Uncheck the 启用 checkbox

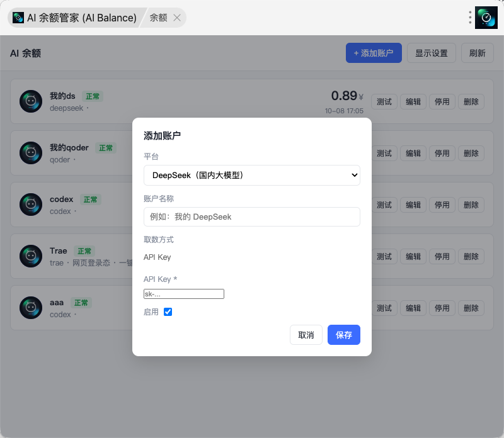click(x=168, y=312)
